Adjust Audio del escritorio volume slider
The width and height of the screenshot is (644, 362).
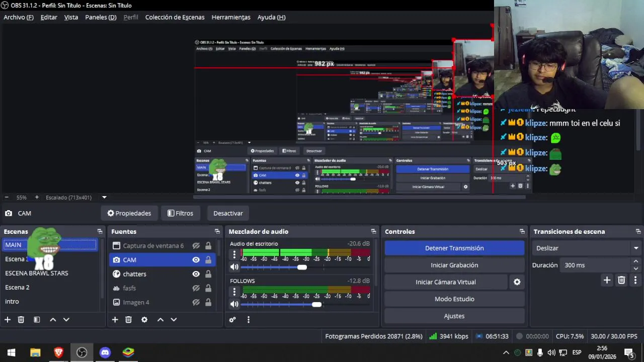pos(302,267)
